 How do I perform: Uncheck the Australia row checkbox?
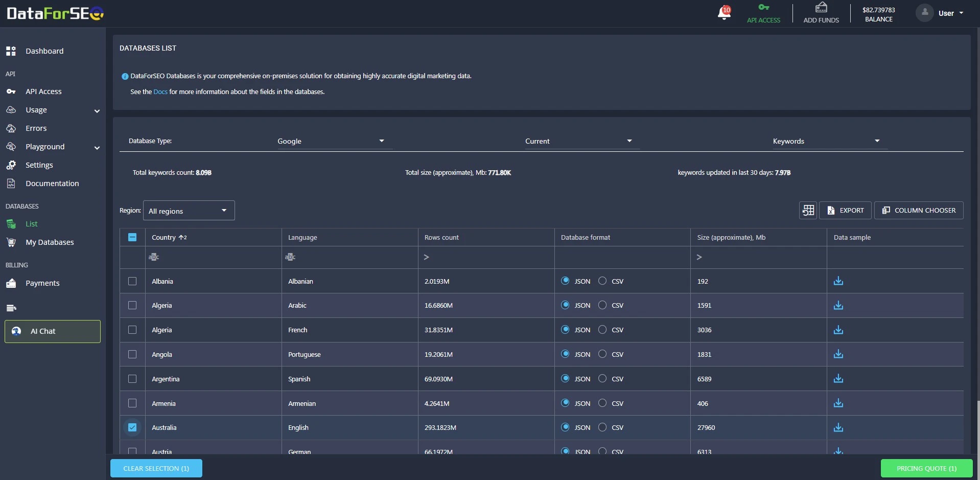132,427
